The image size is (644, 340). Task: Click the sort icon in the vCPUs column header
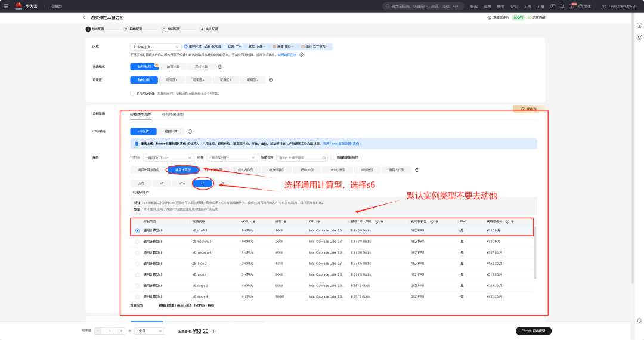pyautogui.click(x=254, y=222)
